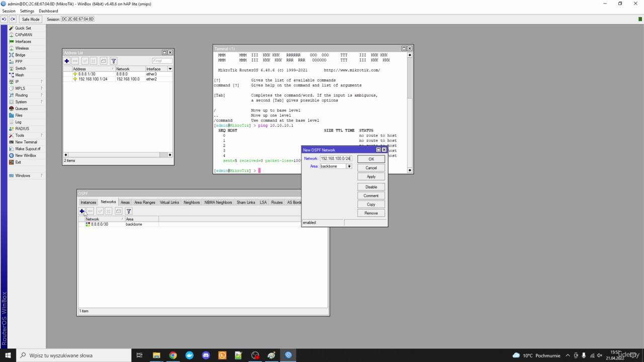Click Remove button in OSPF dialog

point(371,213)
